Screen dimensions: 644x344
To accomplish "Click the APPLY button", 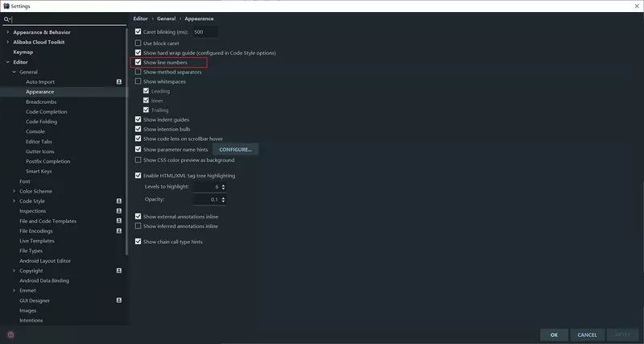I will click(x=623, y=334).
